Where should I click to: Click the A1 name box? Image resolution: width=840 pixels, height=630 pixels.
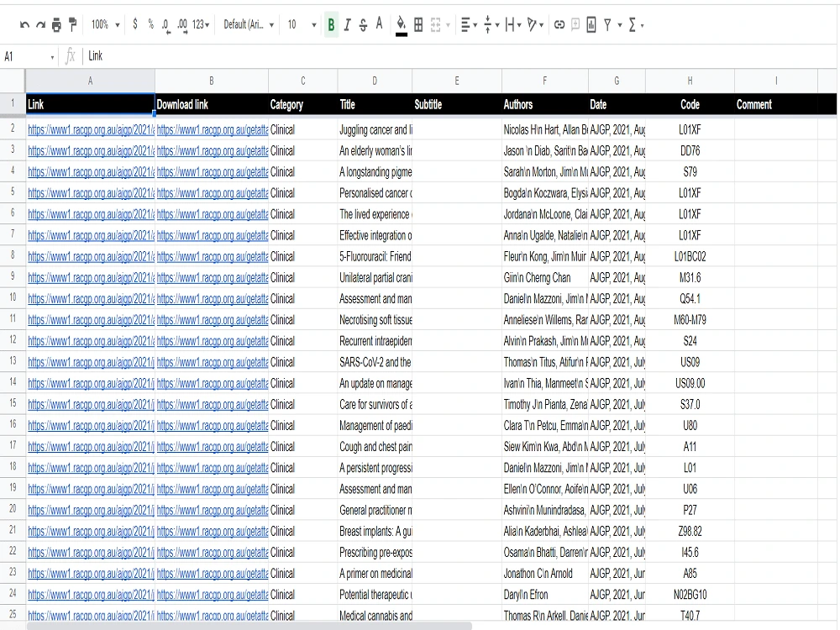tap(29, 56)
